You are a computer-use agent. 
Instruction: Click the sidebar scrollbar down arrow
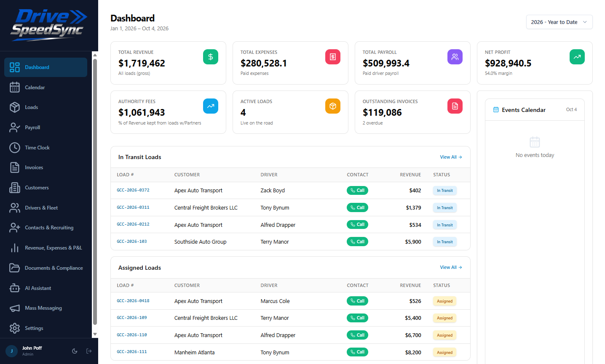coord(95,334)
